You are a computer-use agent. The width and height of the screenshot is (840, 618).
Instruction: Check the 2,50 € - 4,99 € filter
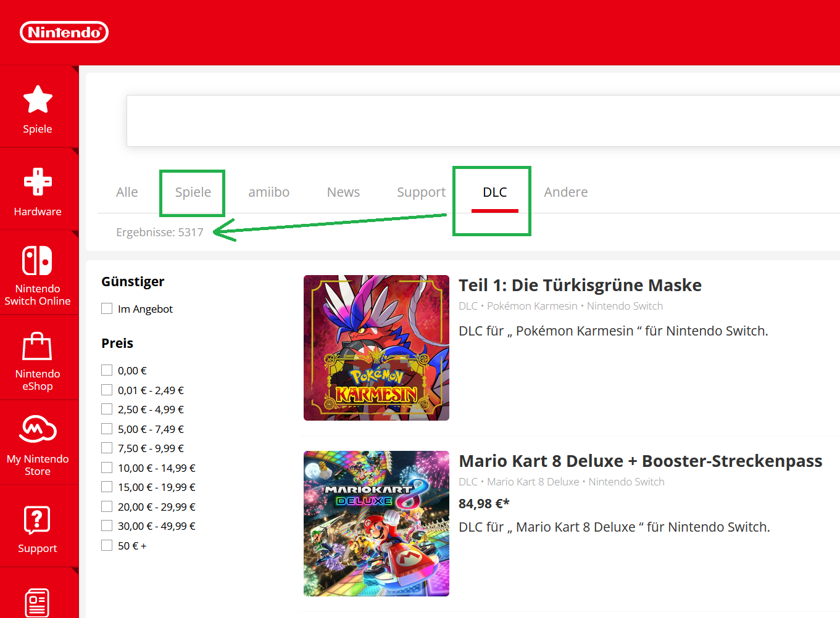(x=107, y=409)
